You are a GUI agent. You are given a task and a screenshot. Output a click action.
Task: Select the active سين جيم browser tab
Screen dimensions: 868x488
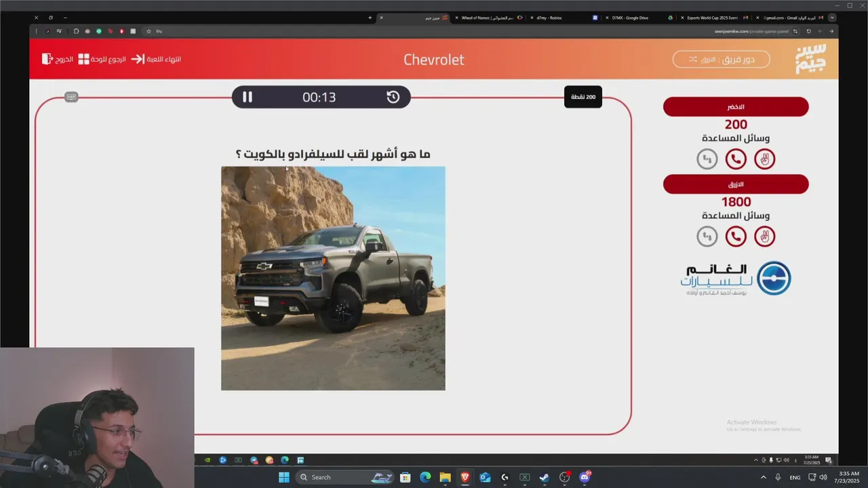coord(414,18)
